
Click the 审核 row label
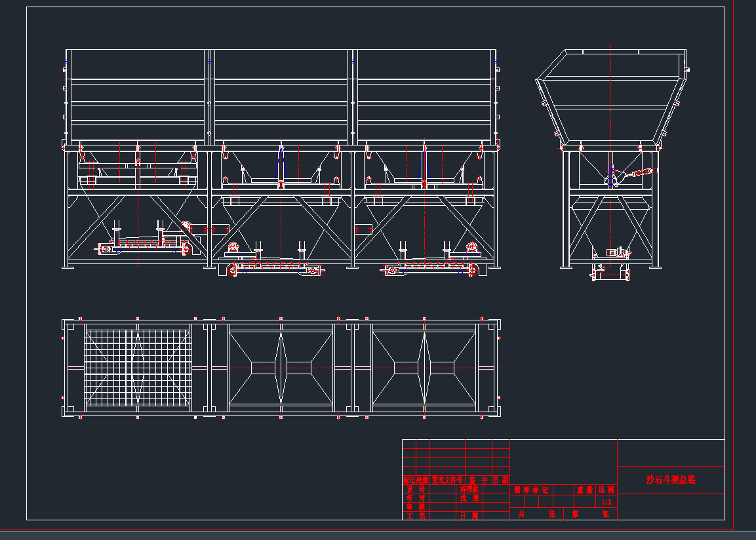point(416,507)
